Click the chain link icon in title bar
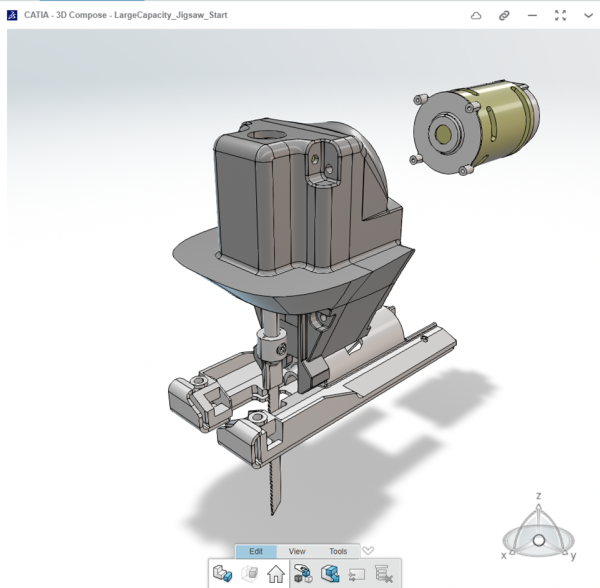Viewport: 600px width, 588px height. point(505,15)
